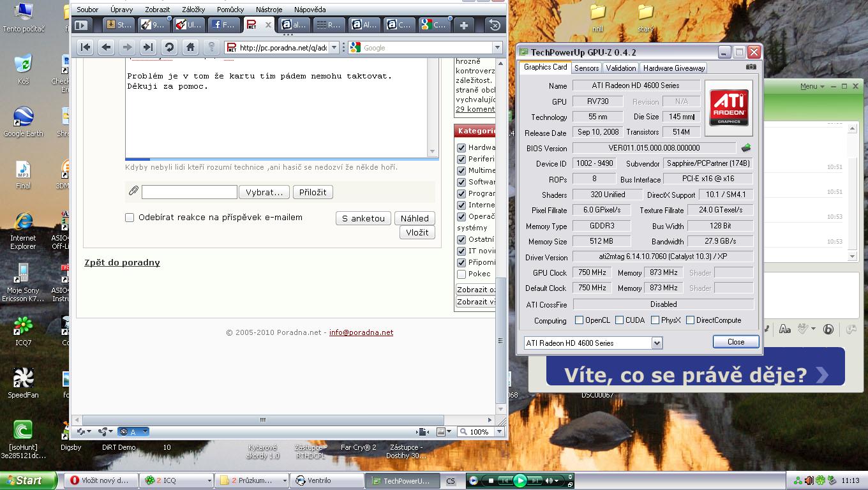Expand the chat window Menu dropdown
The height and width of the screenshot is (490, 868).
tap(812, 86)
